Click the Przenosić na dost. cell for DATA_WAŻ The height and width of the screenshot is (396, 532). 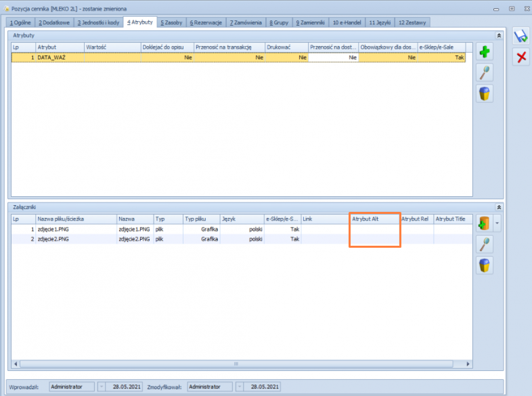pyautogui.click(x=333, y=58)
